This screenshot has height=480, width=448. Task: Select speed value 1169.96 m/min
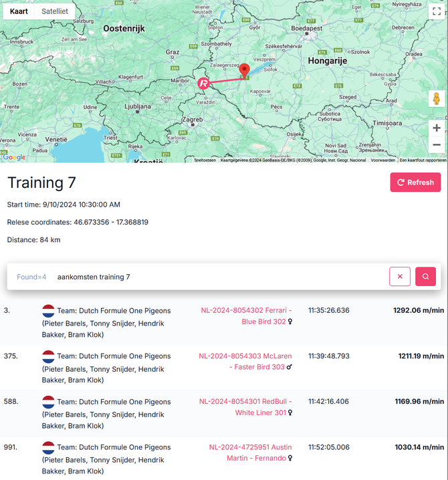pyautogui.click(x=419, y=401)
